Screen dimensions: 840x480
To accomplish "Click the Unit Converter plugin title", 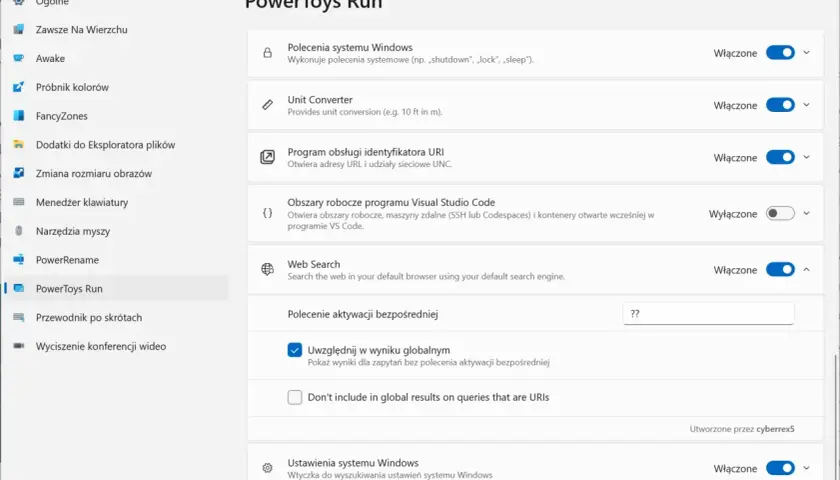I will click(x=320, y=100).
